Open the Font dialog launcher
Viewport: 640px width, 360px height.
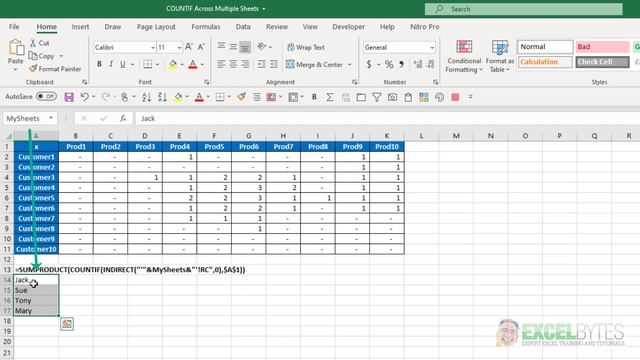point(207,82)
